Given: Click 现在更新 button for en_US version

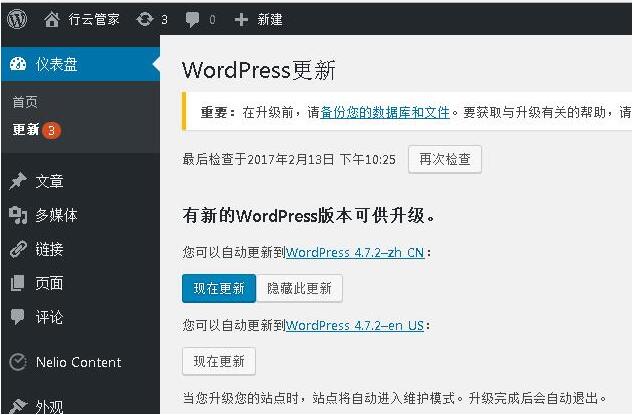Looking at the screenshot, I should (219, 361).
